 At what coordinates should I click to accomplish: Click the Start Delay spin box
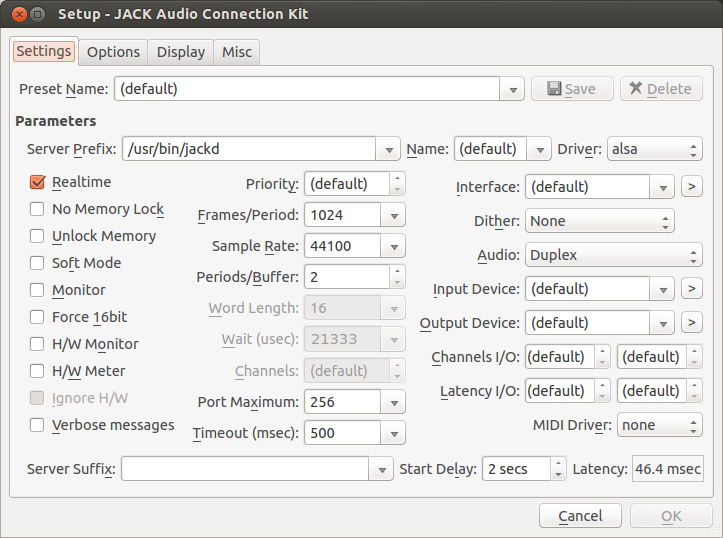524,469
